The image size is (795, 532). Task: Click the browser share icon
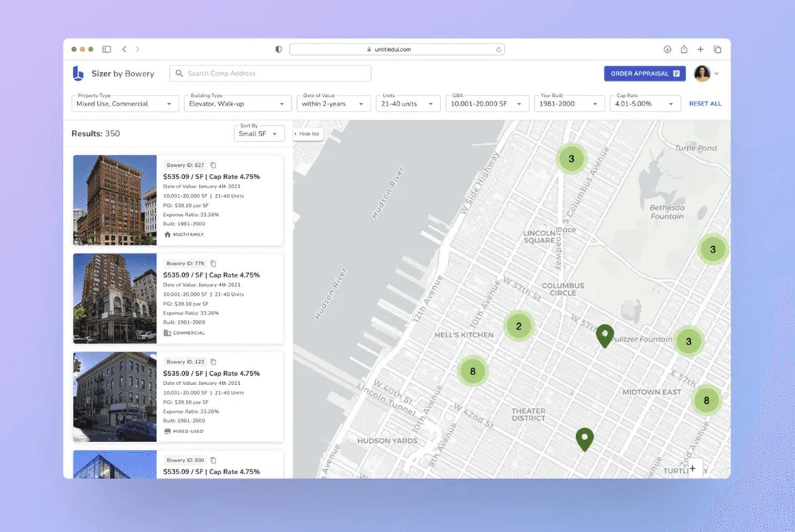tap(684, 49)
